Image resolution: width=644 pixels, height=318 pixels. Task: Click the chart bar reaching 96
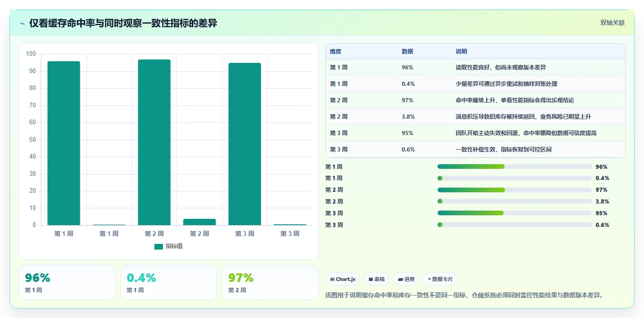pyautogui.click(x=64, y=143)
